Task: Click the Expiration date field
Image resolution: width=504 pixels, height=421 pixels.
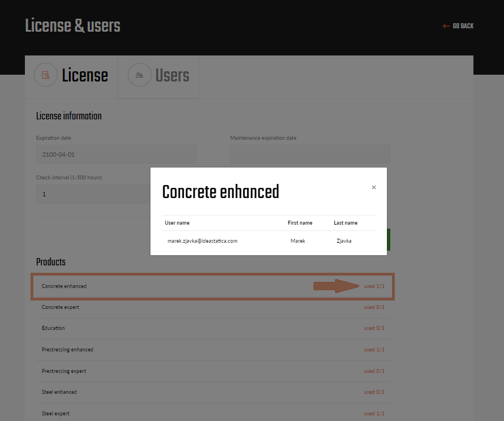Action: tap(116, 154)
